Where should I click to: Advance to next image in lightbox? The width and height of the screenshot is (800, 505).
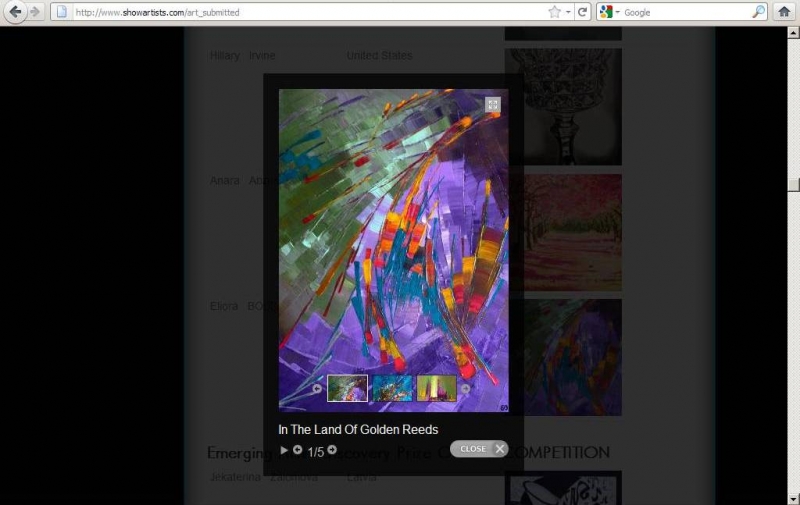click(332, 450)
